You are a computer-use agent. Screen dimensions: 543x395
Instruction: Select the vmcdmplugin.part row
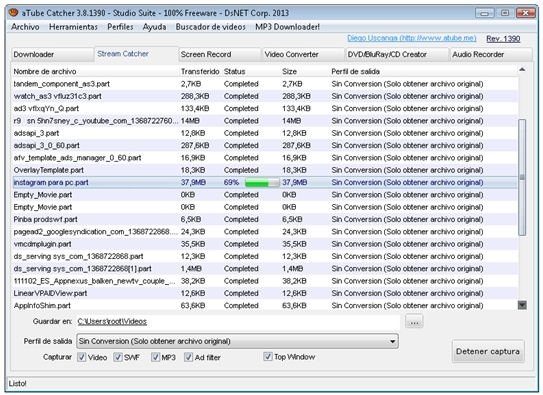(x=265, y=244)
